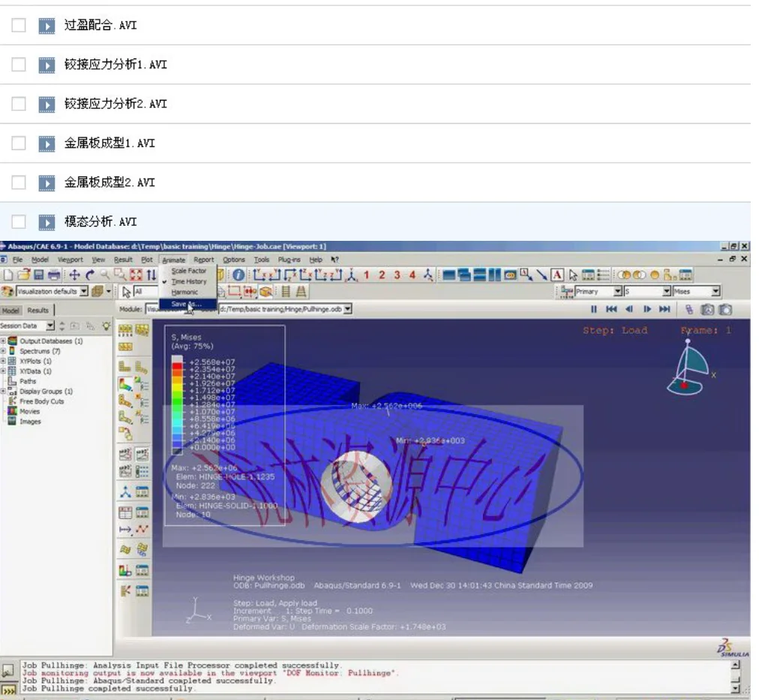This screenshot has width=759, height=700.
Task: Tick the checkbox for 模态分析.AVI
Action: click(x=19, y=222)
